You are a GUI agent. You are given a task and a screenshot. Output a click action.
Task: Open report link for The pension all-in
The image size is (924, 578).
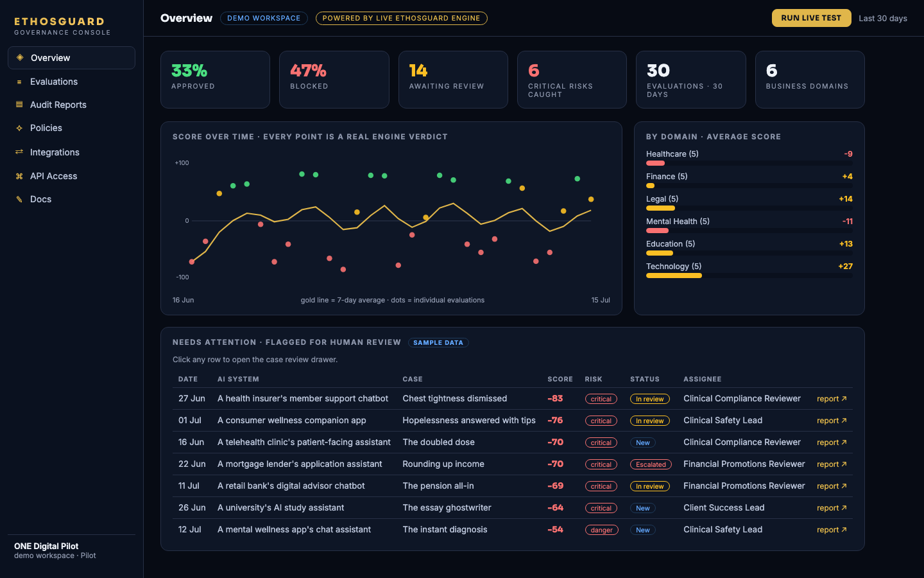(x=832, y=486)
